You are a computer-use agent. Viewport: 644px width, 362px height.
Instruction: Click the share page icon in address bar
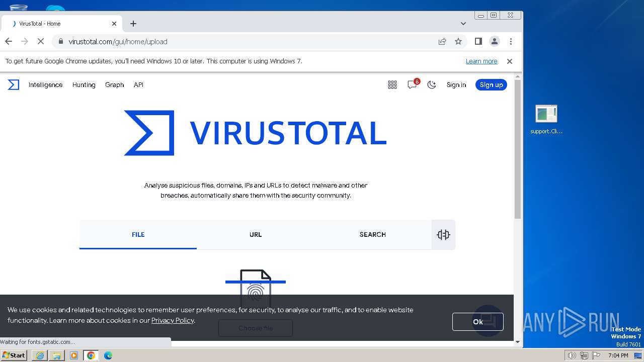click(442, 42)
